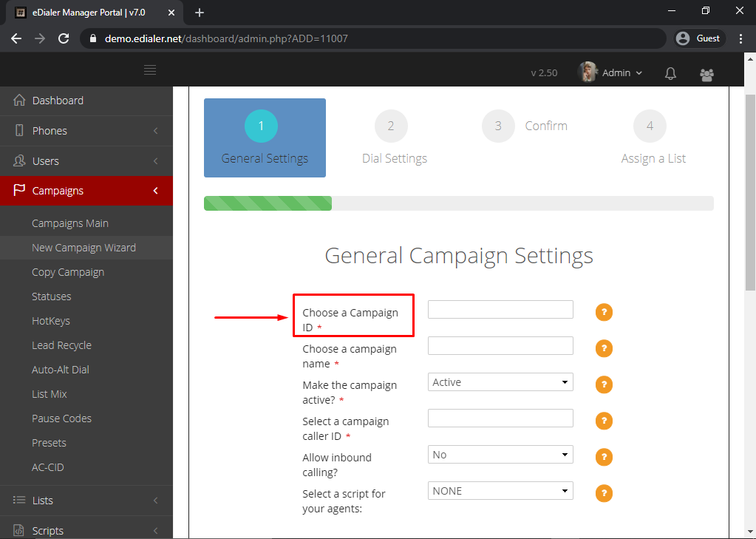Screen dimensions: 756x539
Task: Expand the Allow inbound calling dropdown
Action: pos(500,455)
